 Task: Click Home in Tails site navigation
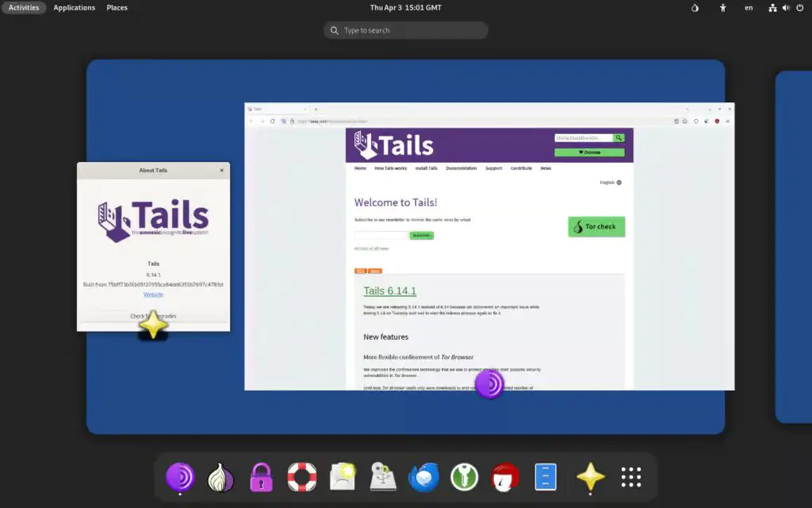pos(361,168)
